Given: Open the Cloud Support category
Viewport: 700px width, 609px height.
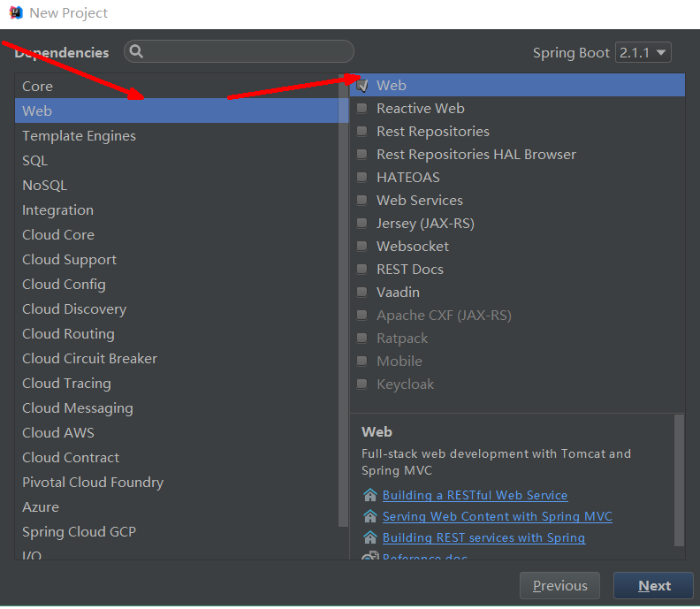Looking at the screenshot, I should [177, 259].
